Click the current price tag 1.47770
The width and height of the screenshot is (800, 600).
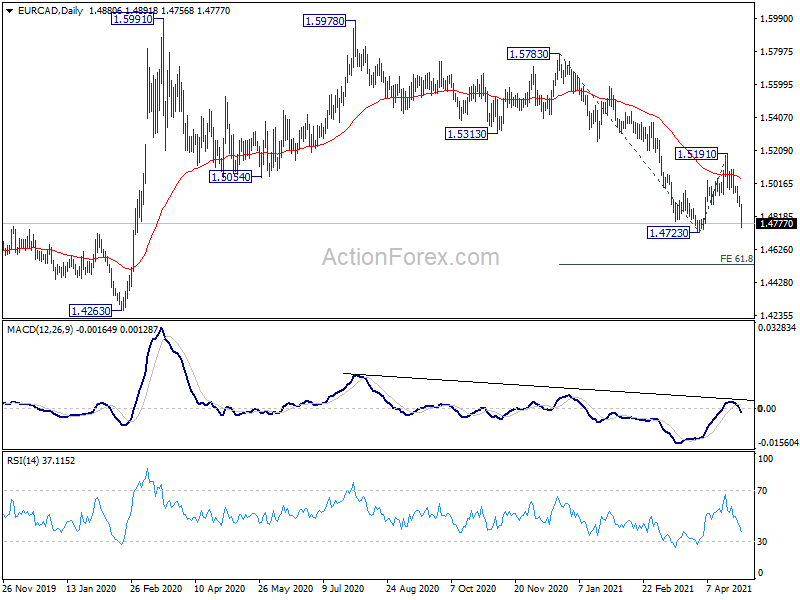[x=776, y=223]
